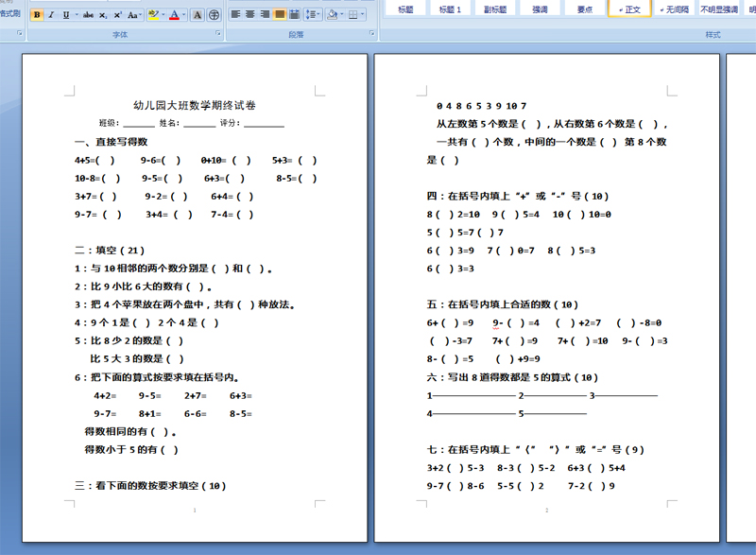Click the heading 七 about filling in comparison signs
756x555 pixels.
[535, 449]
